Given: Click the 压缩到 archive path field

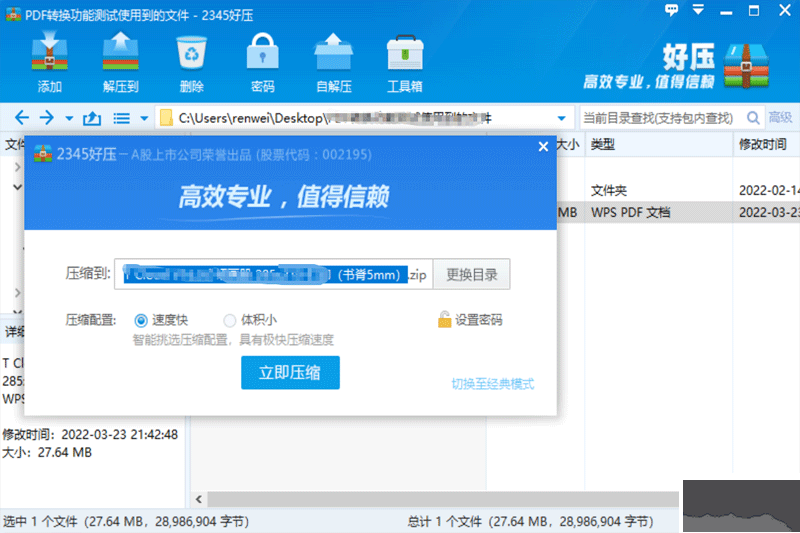Looking at the screenshot, I should coord(273,274).
